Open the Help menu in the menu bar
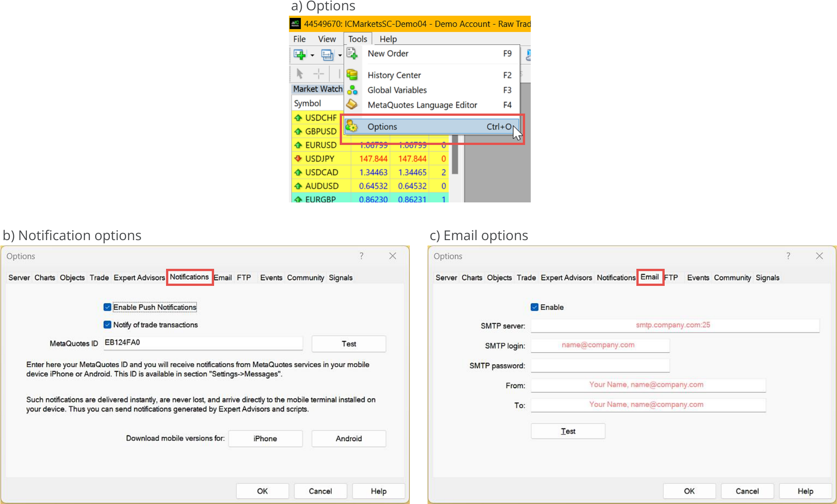Screen dimensions: 837x504 388,39
